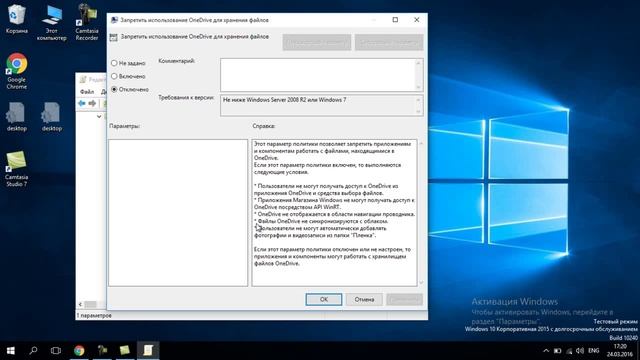The width and height of the screenshot is (640, 360).
Task: Cancel the dialog with 'Отмена'
Action: coord(364,299)
